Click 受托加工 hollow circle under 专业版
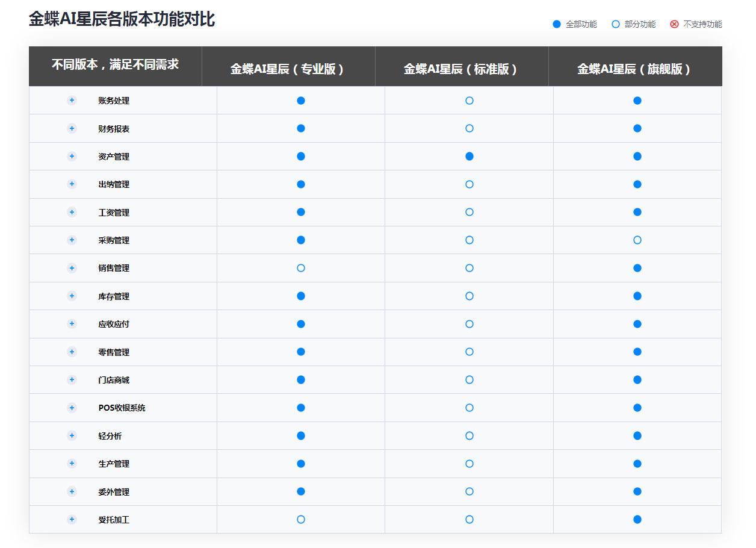Screen dimensions: 756x548 (301, 519)
